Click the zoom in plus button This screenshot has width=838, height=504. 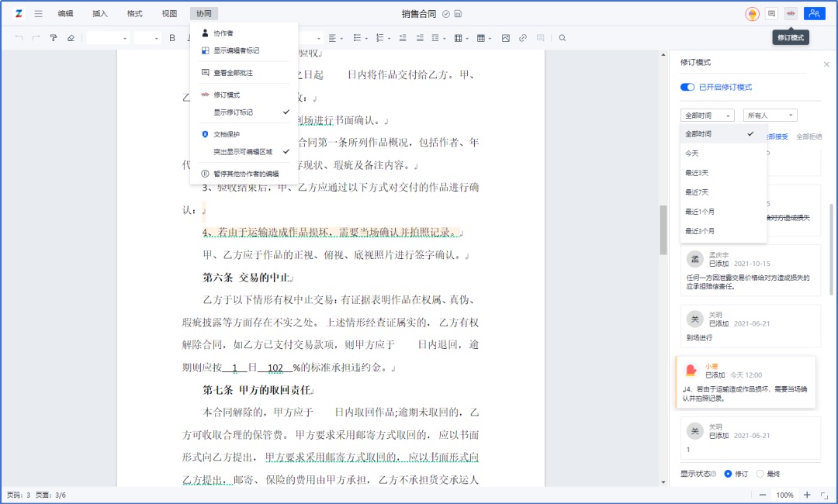(807, 495)
